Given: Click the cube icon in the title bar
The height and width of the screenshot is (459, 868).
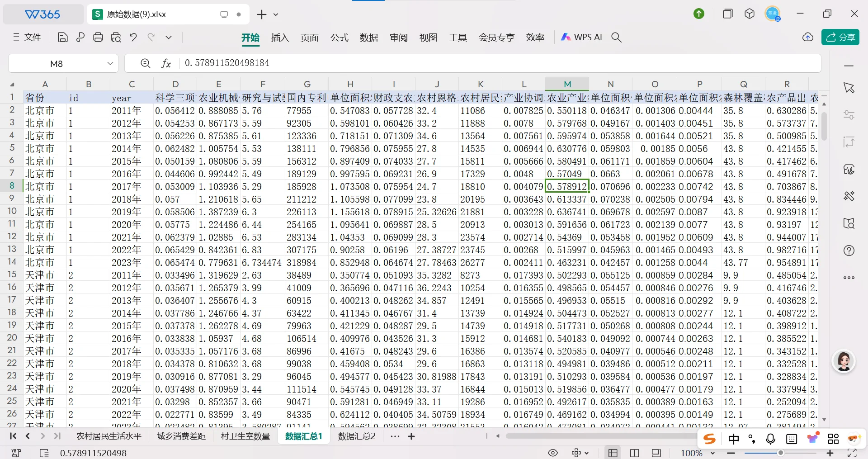Looking at the screenshot, I should 750,14.
